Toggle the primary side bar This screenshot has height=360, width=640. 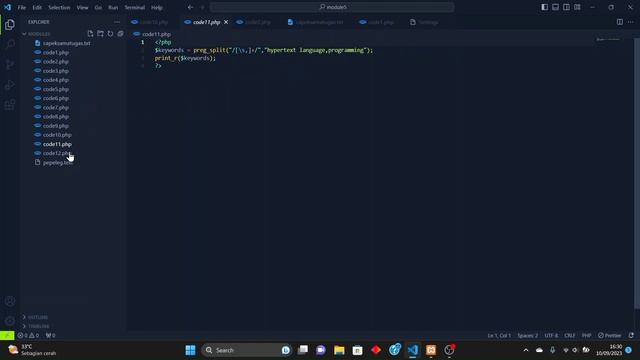[x=544, y=7]
